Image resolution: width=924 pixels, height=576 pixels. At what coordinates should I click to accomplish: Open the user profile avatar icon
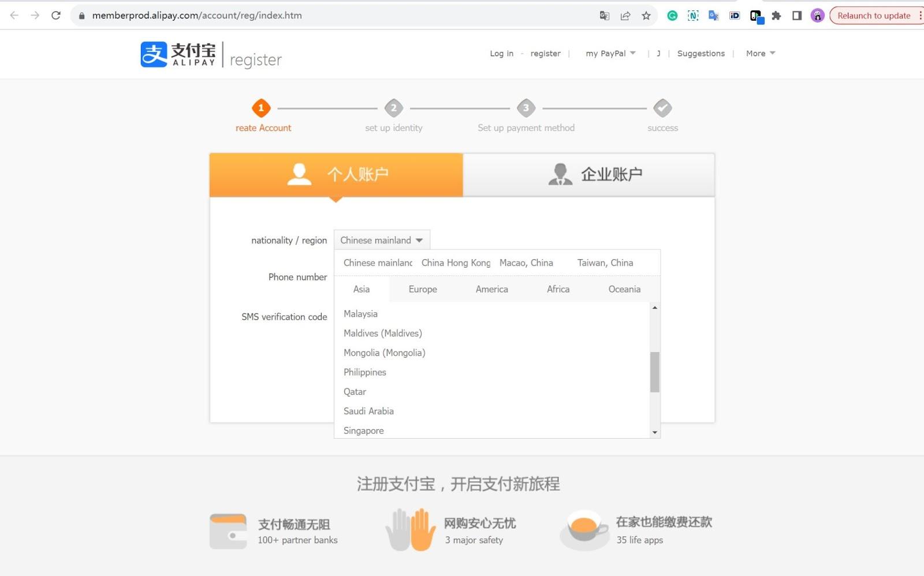tap(817, 16)
